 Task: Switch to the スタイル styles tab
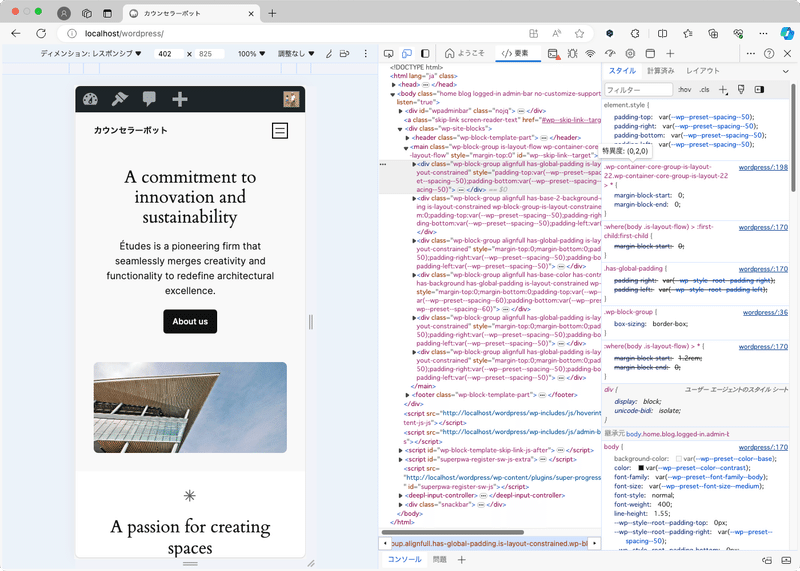(622, 71)
